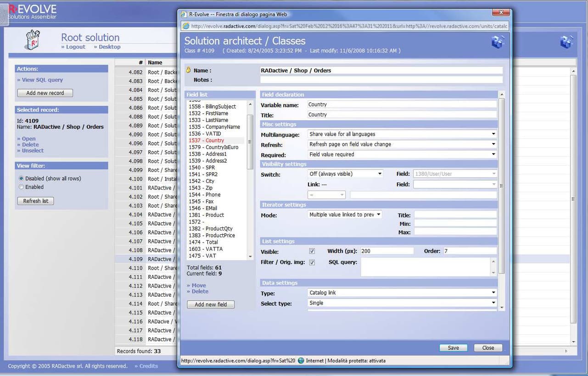Open the Select type dropdown
This screenshot has height=376, width=588.
(402, 303)
